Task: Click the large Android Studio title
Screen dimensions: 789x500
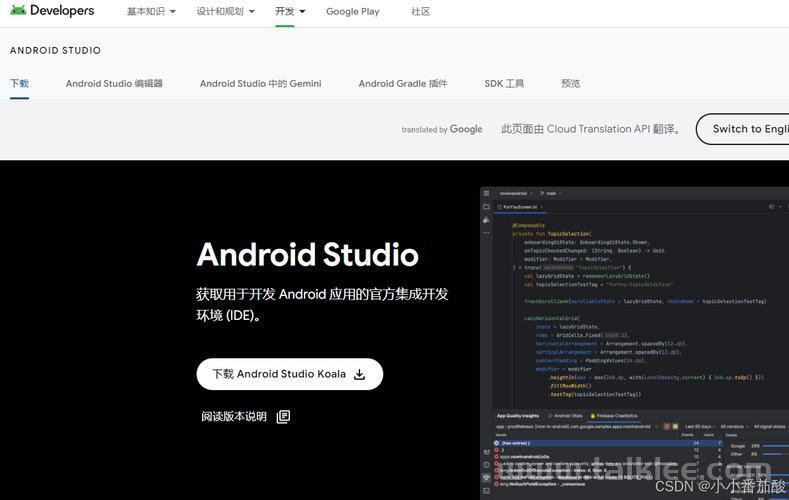Action: pos(307,255)
